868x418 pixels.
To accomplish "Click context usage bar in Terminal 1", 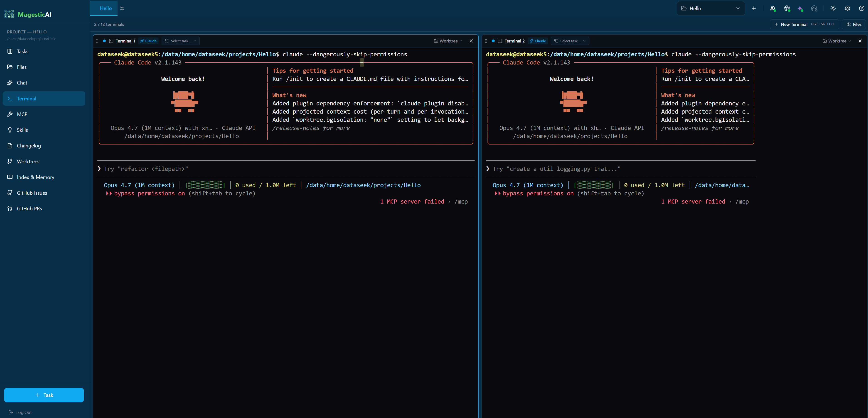I will click(x=205, y=185).
